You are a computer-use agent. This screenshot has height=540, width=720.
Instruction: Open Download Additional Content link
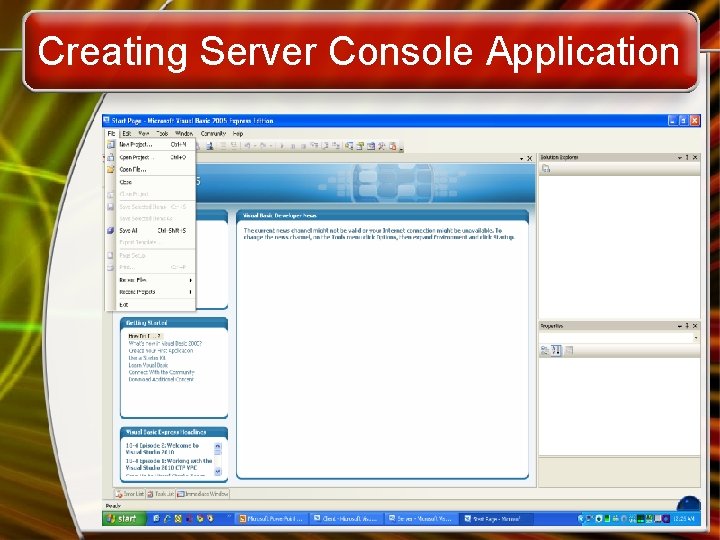pos(161,380)
